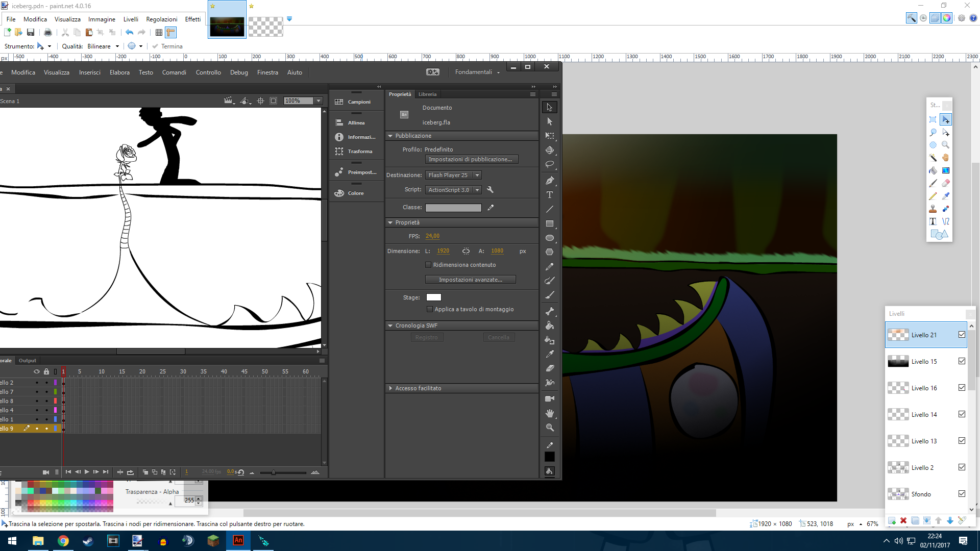Click the white Stage color swatch
This screenshot has height=551, width=980.
tap(434, 297)
